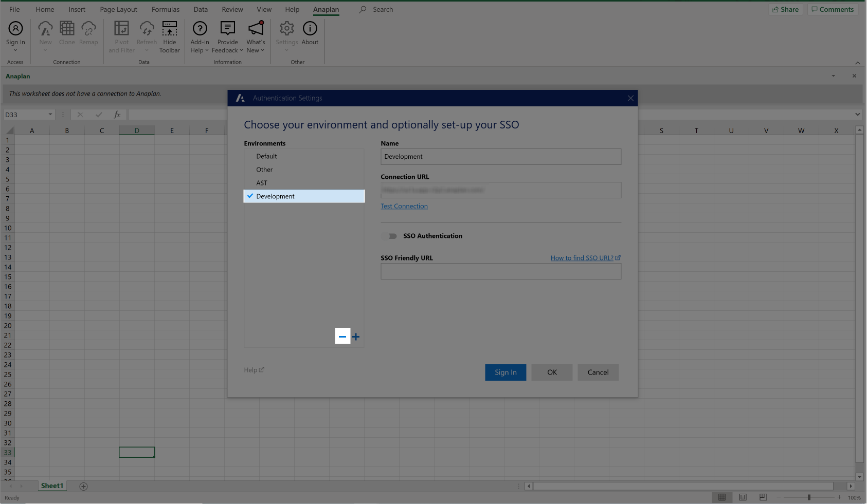Switch to Page Break Preview icon
This screenshot has width=867, height=504.
(763, 497)
